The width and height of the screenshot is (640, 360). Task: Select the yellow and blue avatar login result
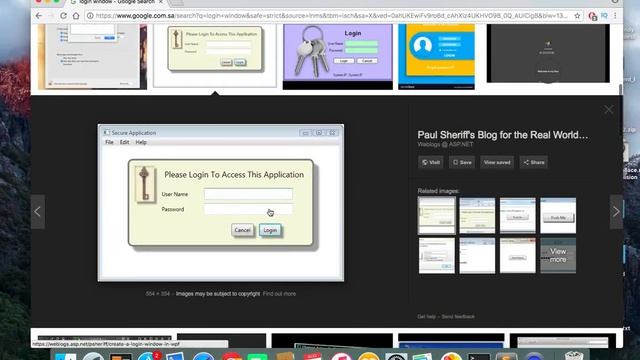coord(436,56)
